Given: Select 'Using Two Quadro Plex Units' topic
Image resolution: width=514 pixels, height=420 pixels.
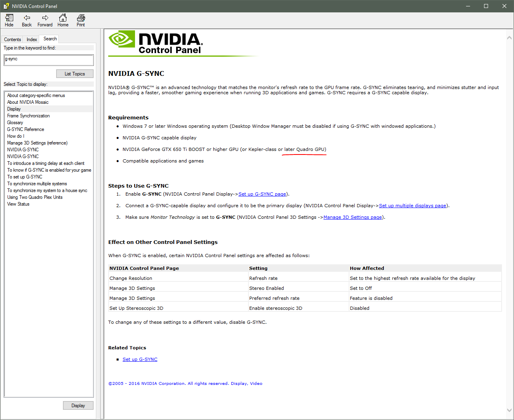Looking at the screenshot, I should coord(35,197).
